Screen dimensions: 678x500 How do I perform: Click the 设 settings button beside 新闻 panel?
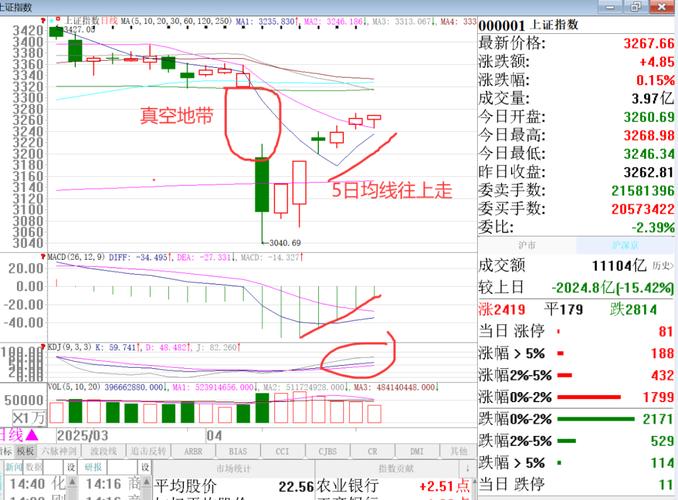[x=71, y=467]
